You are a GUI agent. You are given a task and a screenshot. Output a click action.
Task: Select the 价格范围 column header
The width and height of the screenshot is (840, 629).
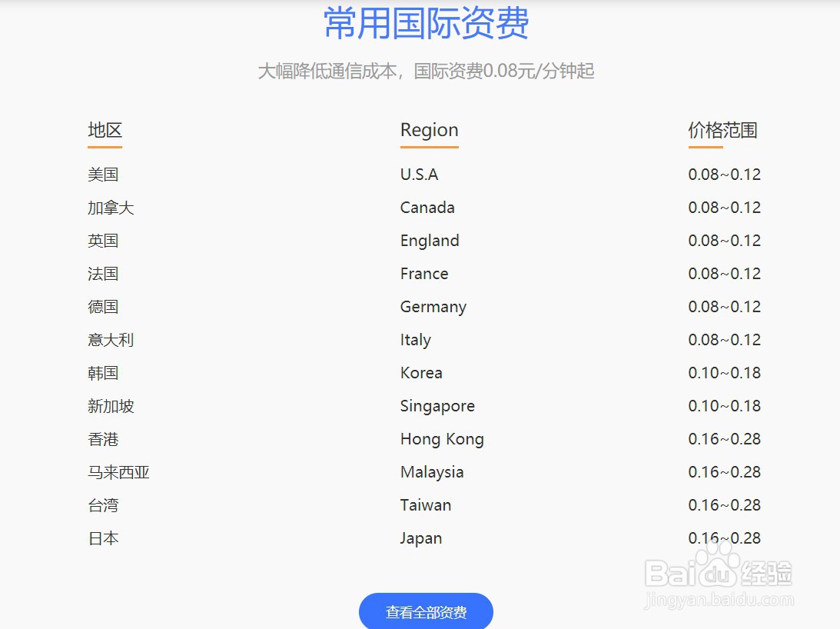[722, 129]
